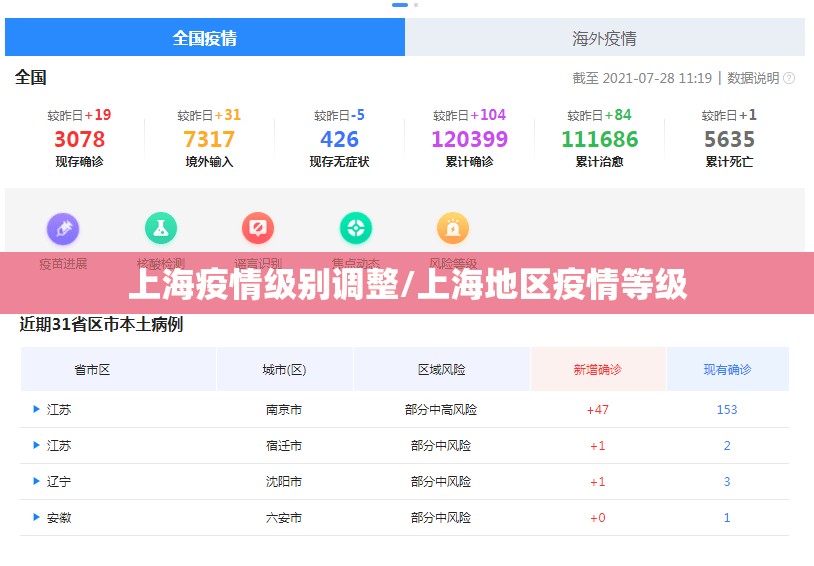Open the 数据说明 data explanation link
814x566 pixels.
(x=752, y=78)
